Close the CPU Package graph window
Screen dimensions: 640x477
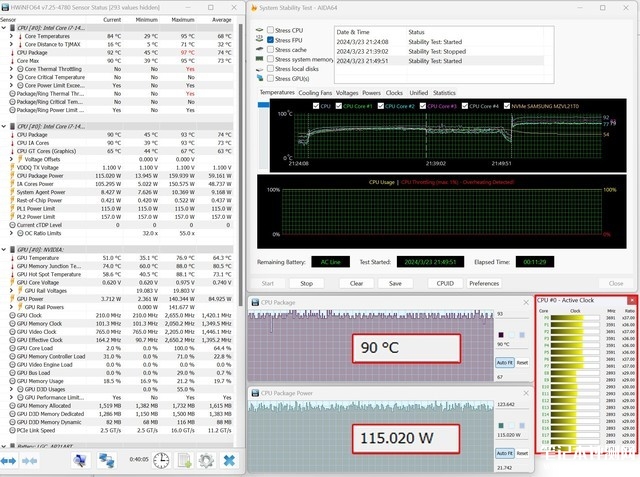click(x=526, y=302)
